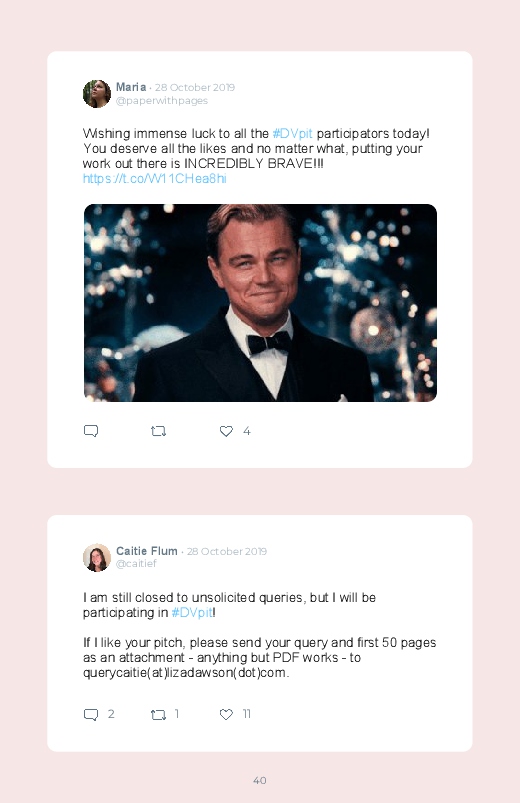Screen dimensions: 520x803
Task: Click Maria's tweet date 28 October 2019
Action: click(x=195, y=88)
